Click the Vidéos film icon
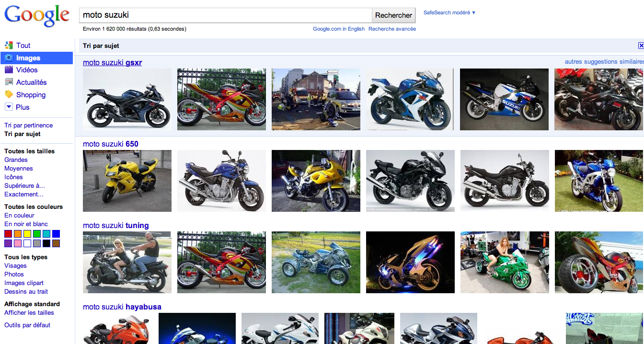This screenshot has height=344, width=644. tap(9, 70)
